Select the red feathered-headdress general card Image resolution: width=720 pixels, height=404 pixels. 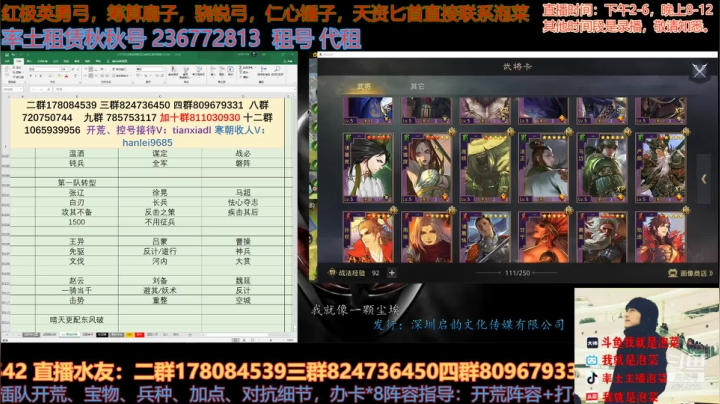click(544, 237)
